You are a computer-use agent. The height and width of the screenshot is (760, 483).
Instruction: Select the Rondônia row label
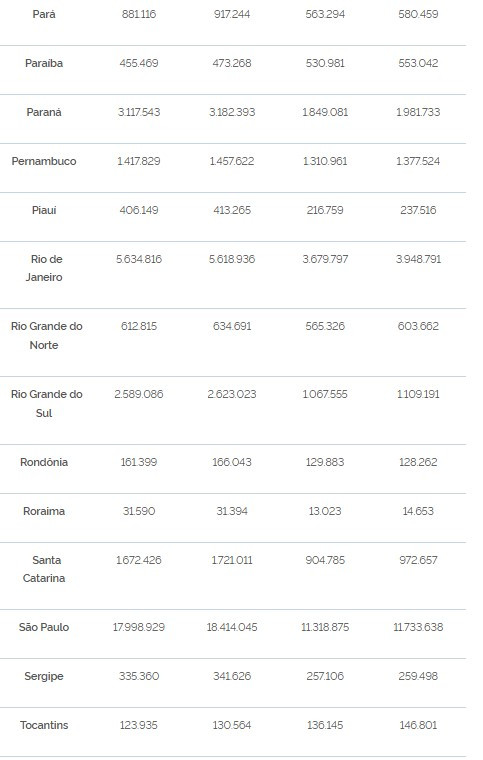[44, 462]
